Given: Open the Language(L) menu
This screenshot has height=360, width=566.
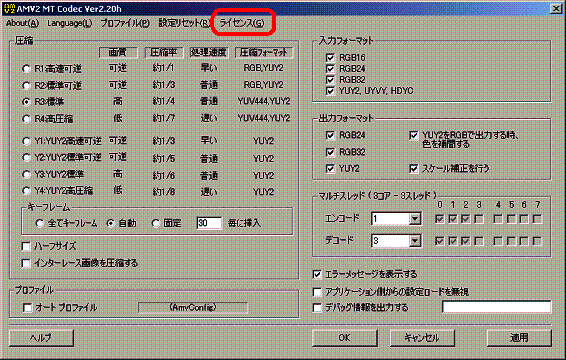Looking at the screenshot, I should 70,23.
